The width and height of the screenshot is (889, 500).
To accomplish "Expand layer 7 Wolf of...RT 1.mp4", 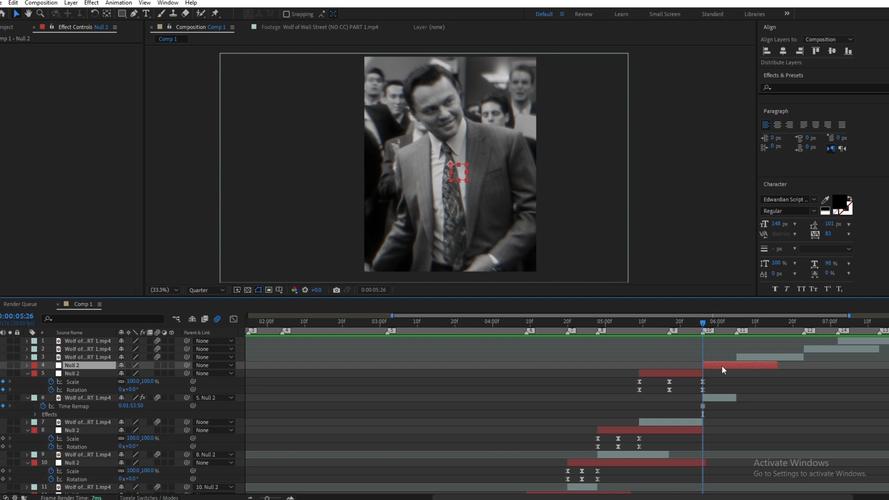I will (x=27, y=422).
